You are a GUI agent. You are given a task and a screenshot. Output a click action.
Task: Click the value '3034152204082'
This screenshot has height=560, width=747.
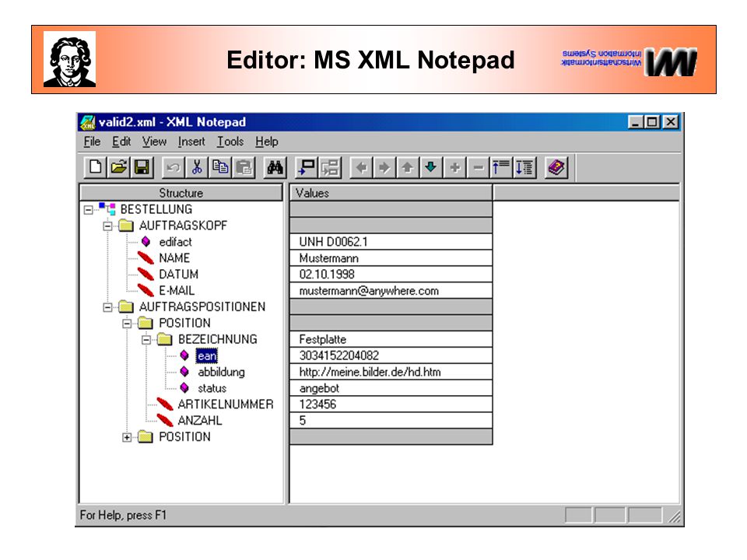click(391, 355)
